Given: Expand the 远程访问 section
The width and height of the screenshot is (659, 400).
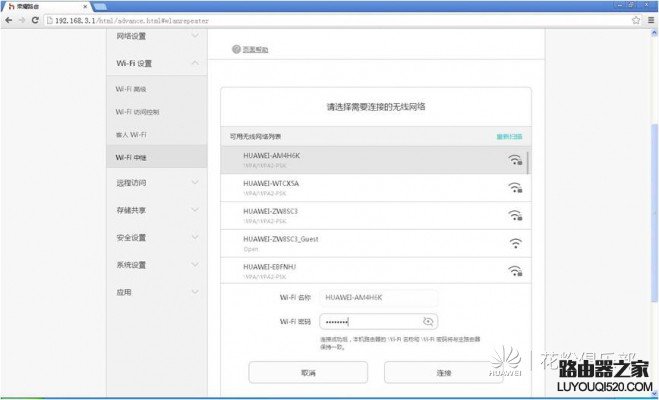Looking at the screenshot, I should coord(157,183).
